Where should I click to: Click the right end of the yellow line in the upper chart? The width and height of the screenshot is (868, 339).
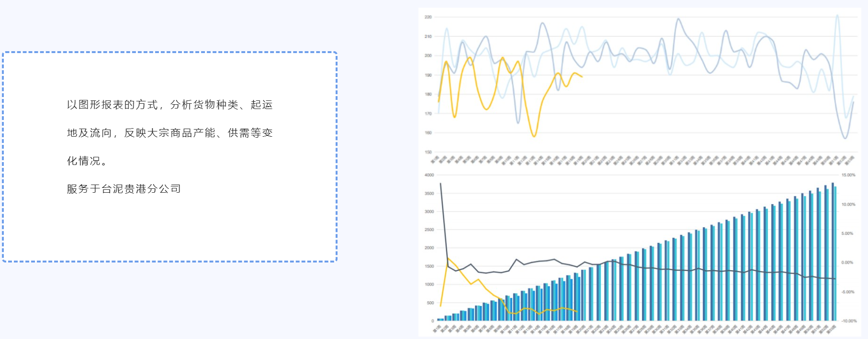click(582, 77)
